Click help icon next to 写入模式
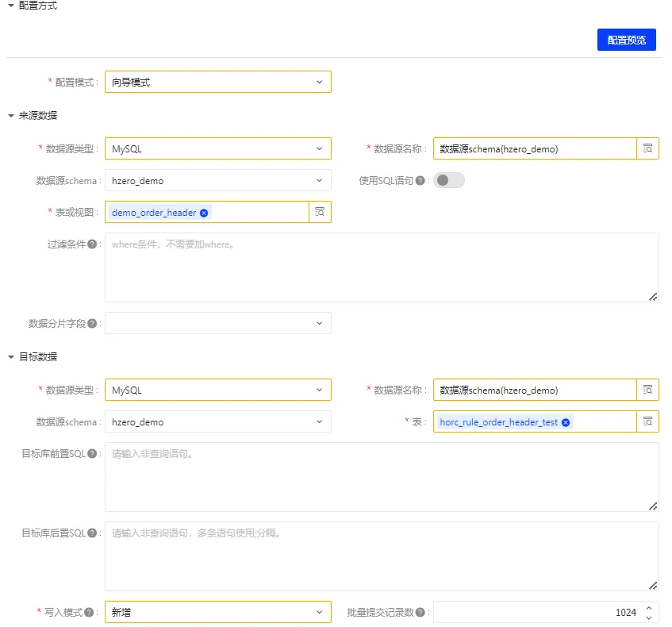Viewport: 672px width, 627px height. click(89, 613)
